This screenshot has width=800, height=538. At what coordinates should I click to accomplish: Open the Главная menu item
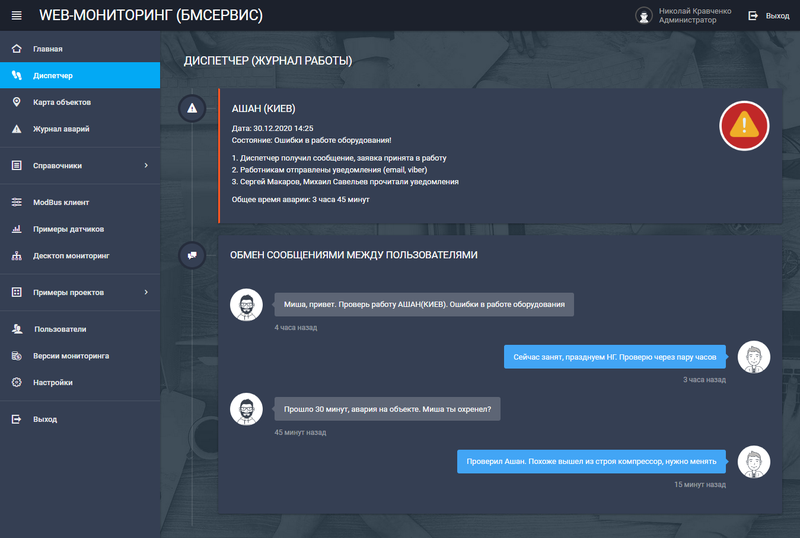pyautogui.click(x=80, y=48)
